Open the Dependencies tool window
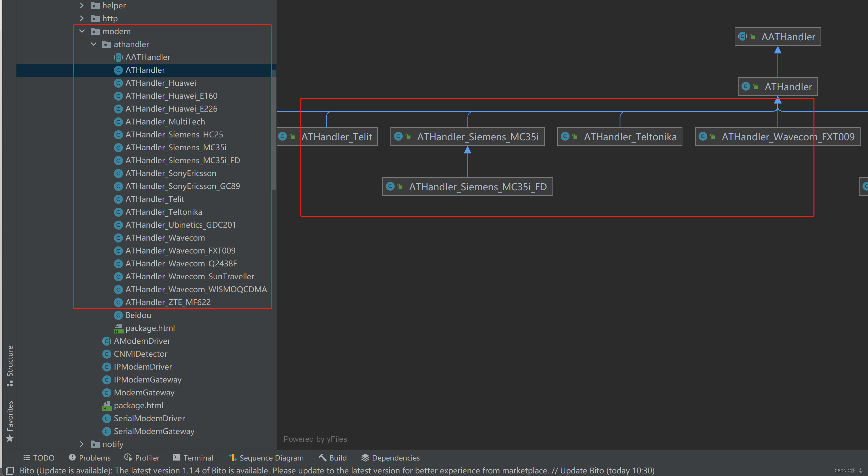The height and width of the screenshot is (476, 868). click(390, 458)
